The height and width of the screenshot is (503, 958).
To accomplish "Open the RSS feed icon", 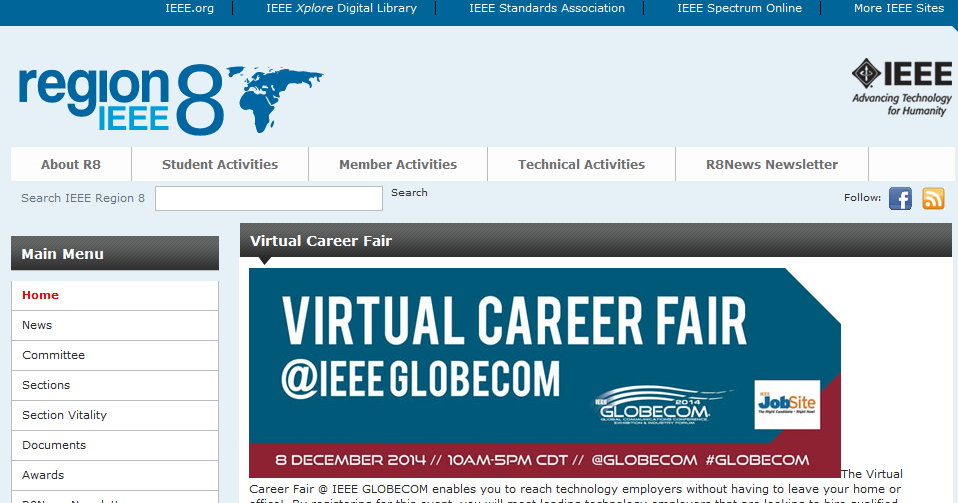I will tap(933, 199).
